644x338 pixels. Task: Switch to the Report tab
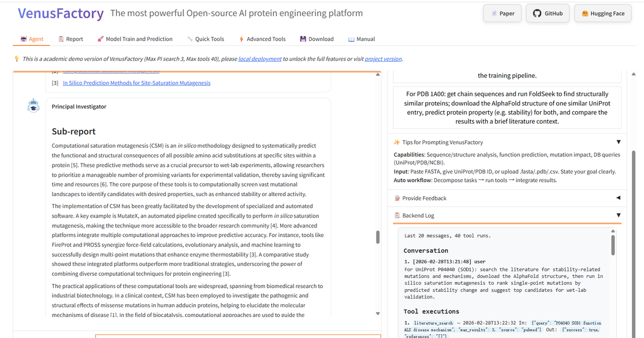(70, 39)
